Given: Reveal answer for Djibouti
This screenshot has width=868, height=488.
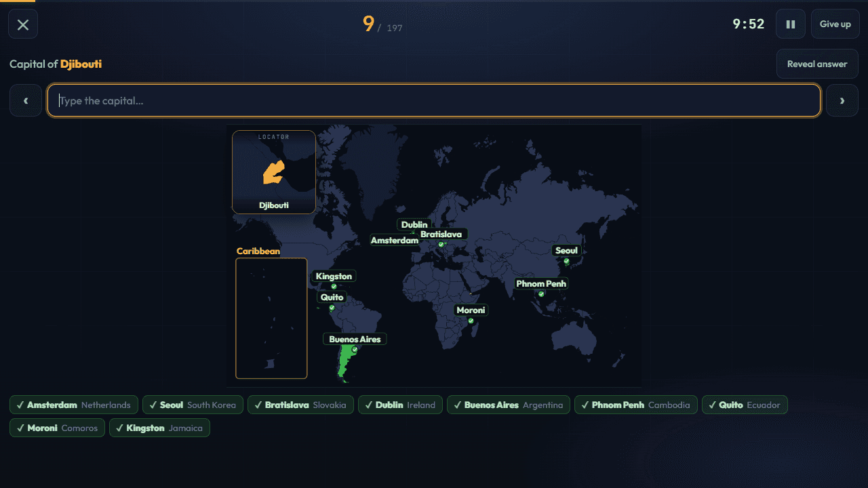Looking at the screenshot, I should click(x=817, y=64).
